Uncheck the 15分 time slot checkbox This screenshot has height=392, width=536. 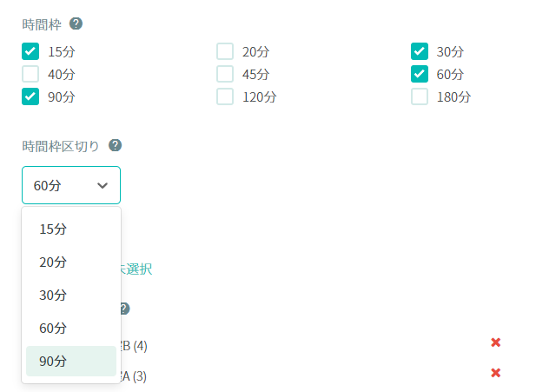pyautogui.click(x=30, y=51)
